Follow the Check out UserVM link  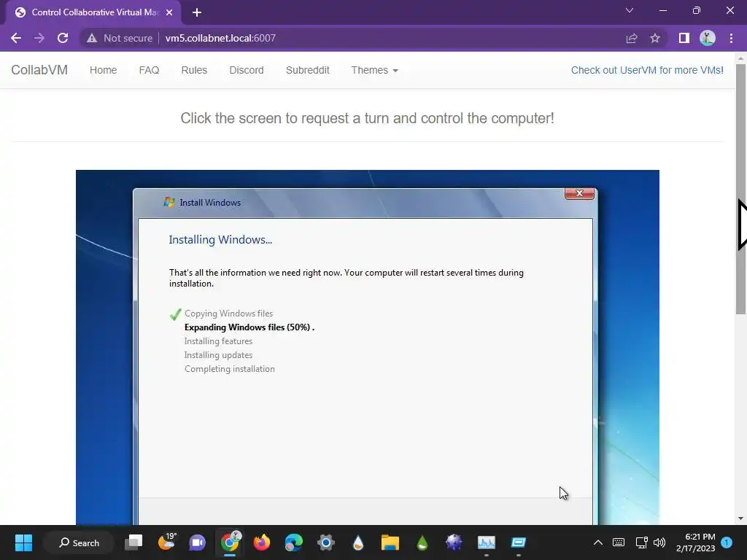tap(647, 70)
